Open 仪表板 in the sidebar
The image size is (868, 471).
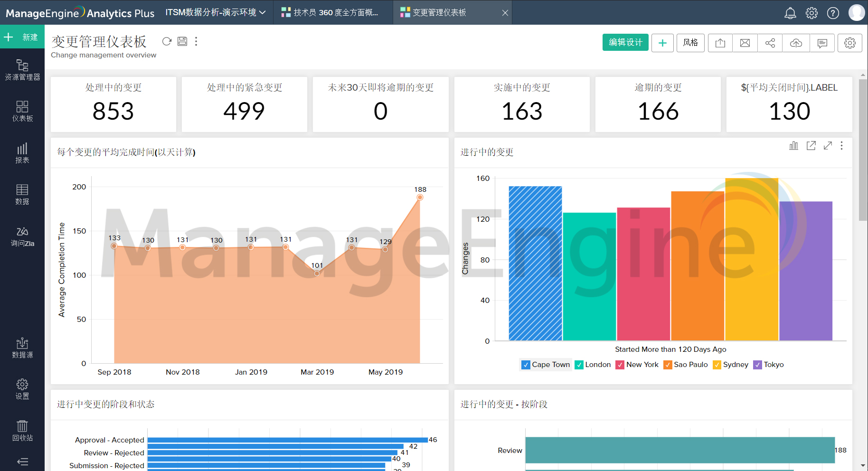point(22,111)
